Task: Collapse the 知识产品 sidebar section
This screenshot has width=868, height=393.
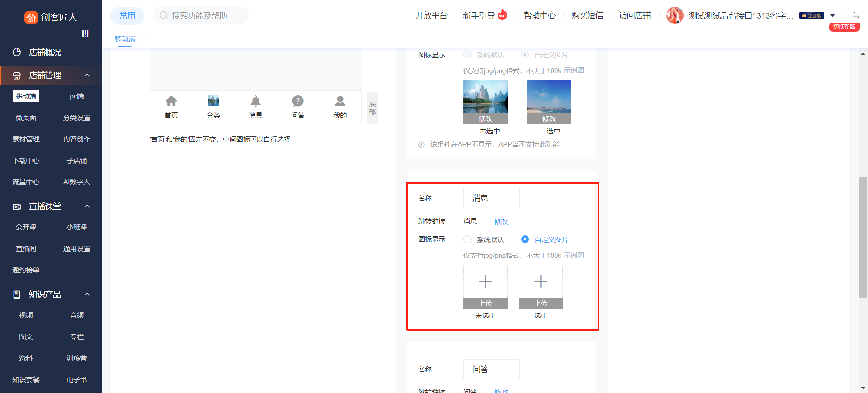Action: pyautogui.click(x=87, y=295)
